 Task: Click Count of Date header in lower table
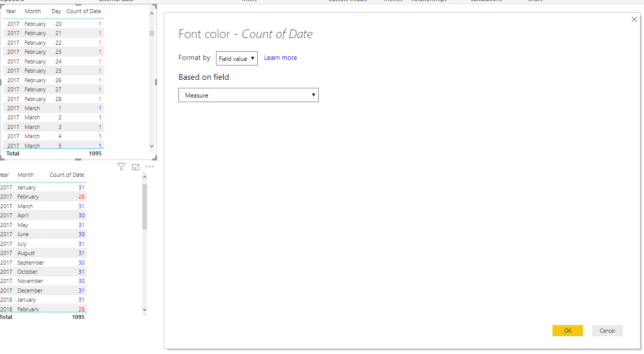click(x=67, y=175)
